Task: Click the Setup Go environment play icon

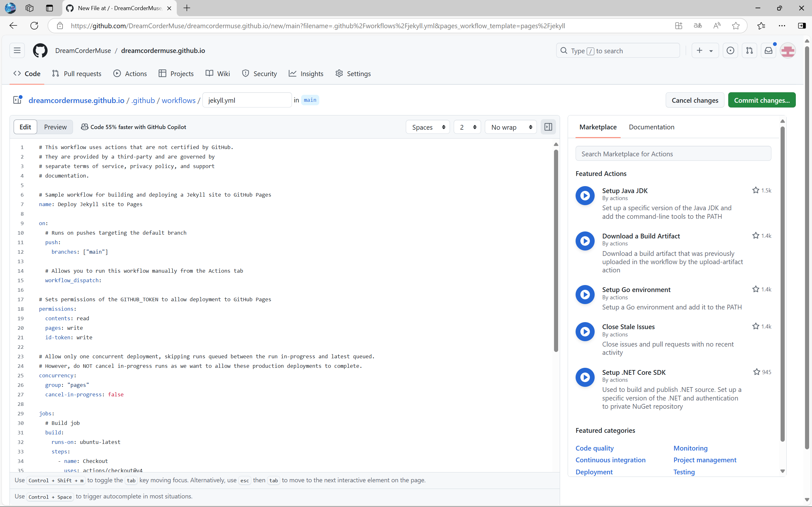Action: point(585,295)
